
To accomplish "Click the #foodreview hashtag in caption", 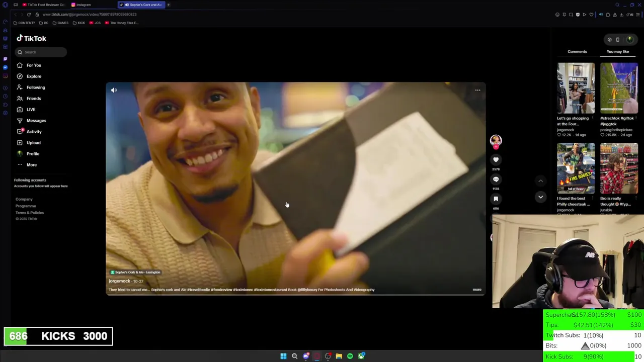I will [221, 290].
